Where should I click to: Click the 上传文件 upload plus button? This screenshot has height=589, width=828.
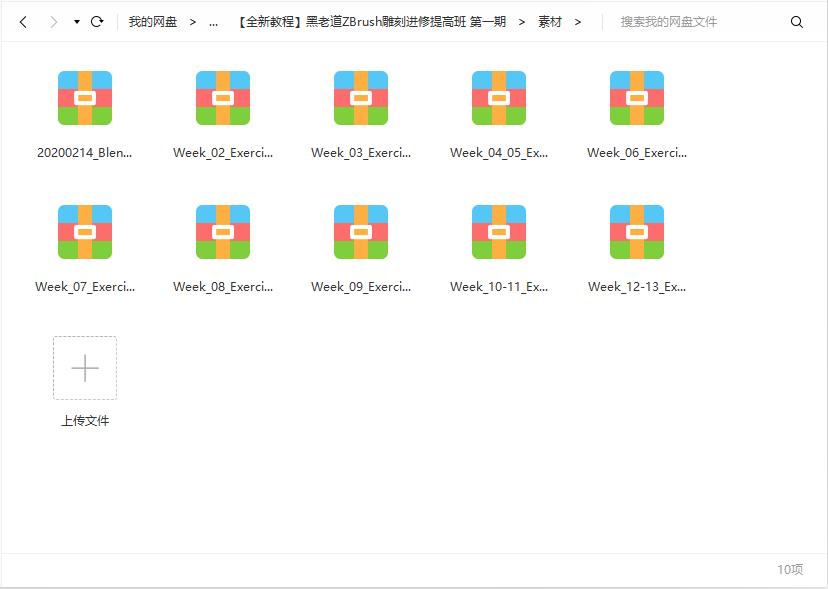(x=85, y=368)
